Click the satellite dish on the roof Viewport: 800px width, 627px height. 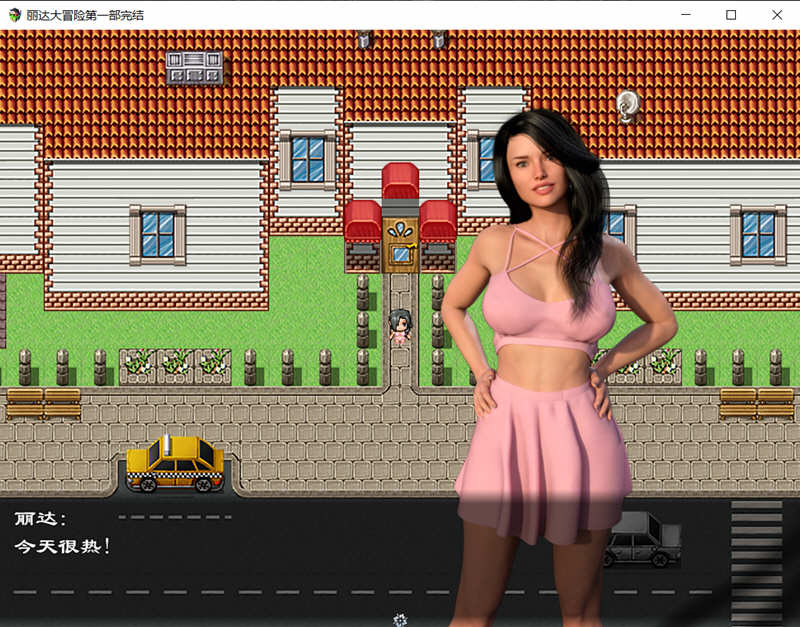[x=627, y=104]
